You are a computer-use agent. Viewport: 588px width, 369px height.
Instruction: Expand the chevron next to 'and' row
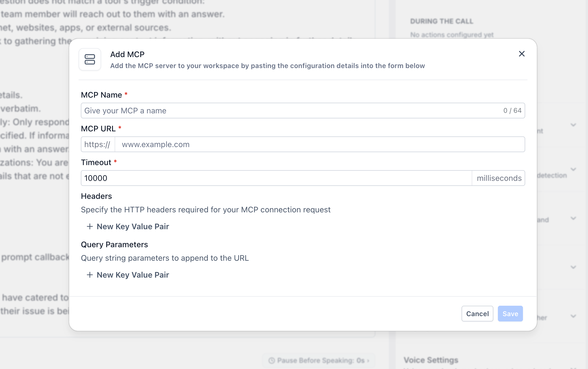tap(573, 218)
